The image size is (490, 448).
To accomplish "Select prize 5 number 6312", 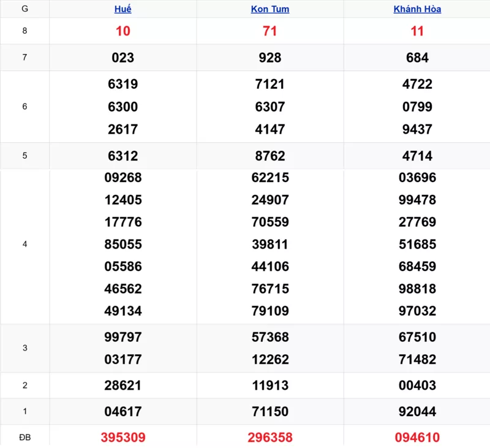I will pos(123,156).
